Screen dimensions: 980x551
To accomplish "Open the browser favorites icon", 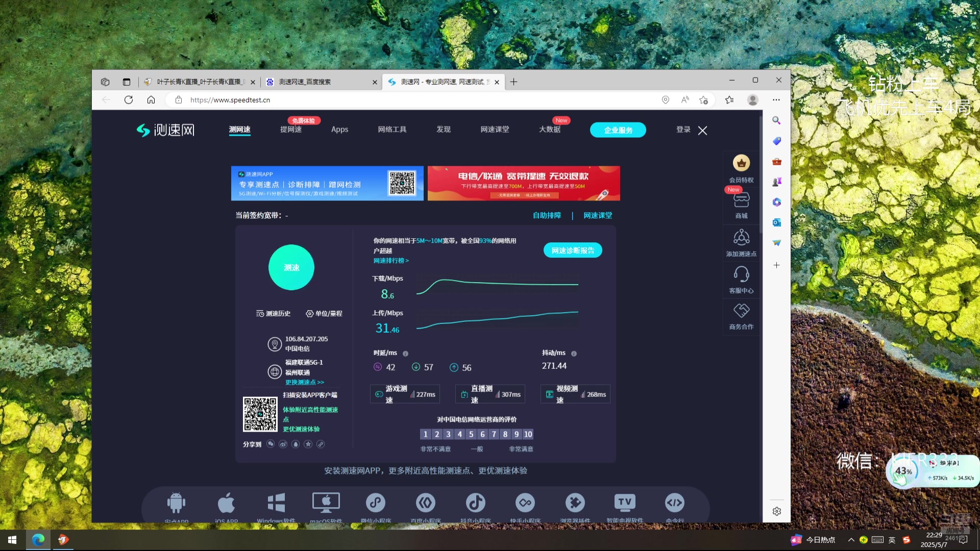I will (729, 100).
